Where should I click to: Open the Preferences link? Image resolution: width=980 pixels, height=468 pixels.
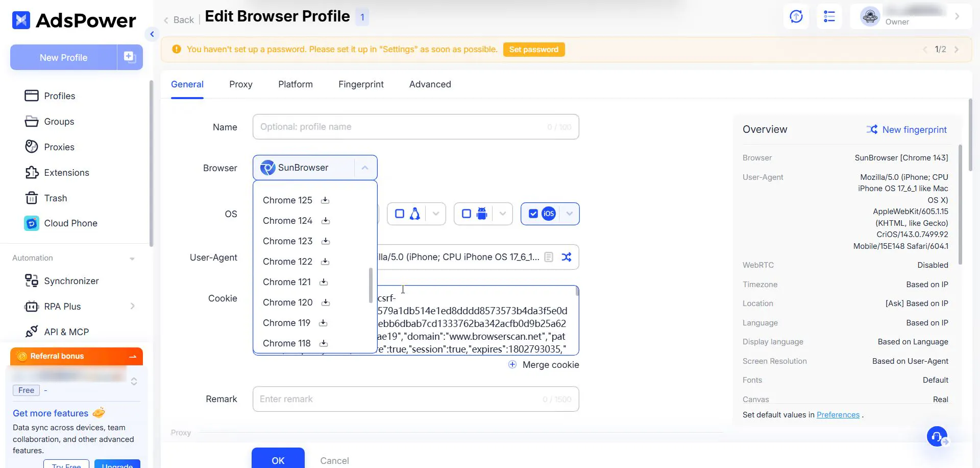(x=838, y=415)
